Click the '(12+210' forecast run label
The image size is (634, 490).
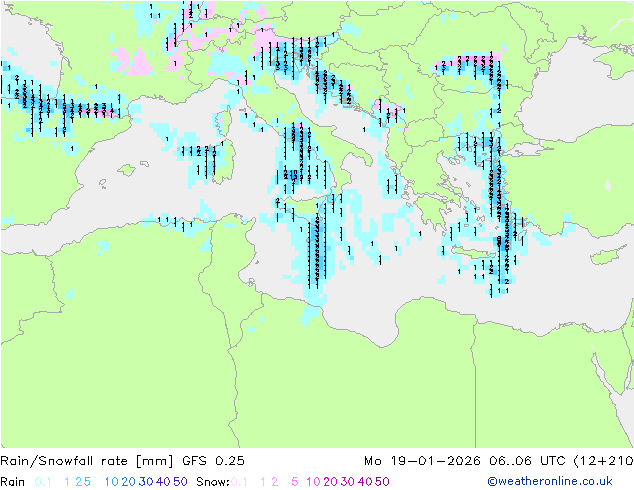pos(603,461)
